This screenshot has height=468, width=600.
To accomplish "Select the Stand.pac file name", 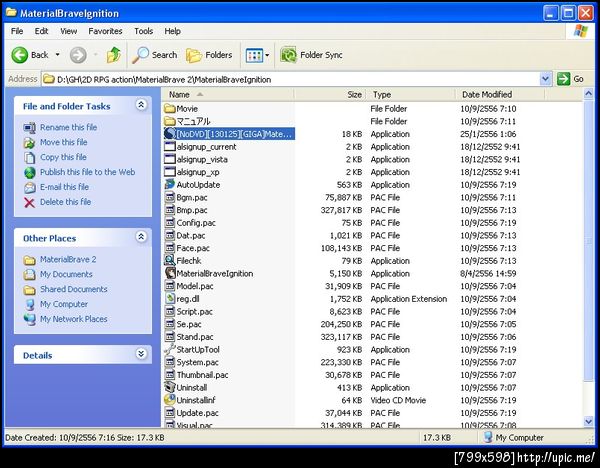I will (x=195, y=337).
